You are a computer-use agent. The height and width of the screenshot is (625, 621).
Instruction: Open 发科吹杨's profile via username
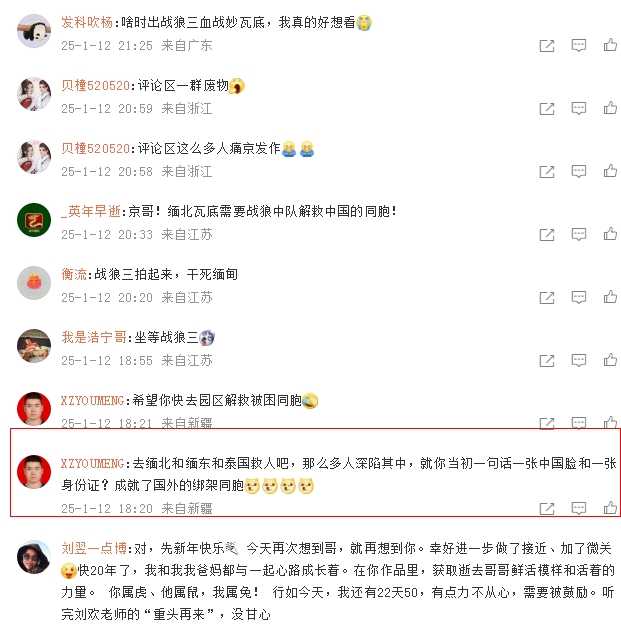[x=87, y=22]
